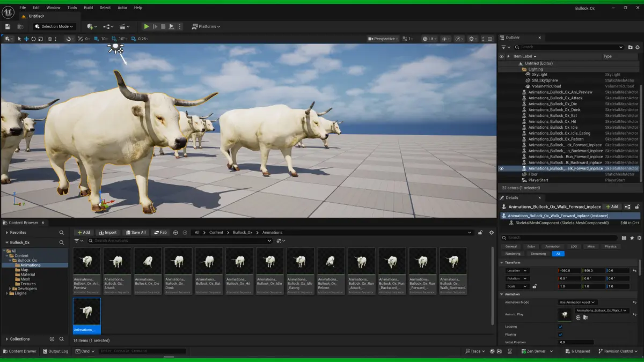Screen dimensions: 644x362
Task: Click add icon next to Collections
Action: tap(52, 339)
